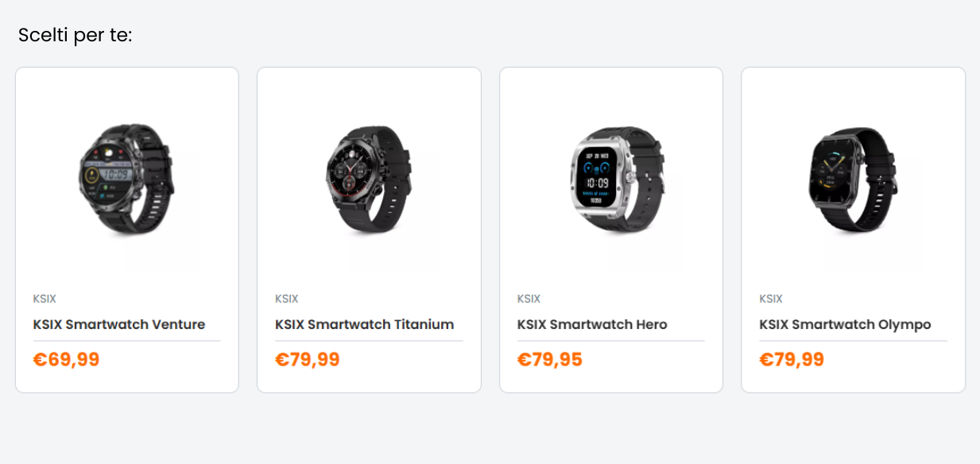
Task: Click the KSIX brand label above Titanium
Action: pos(287,299)
